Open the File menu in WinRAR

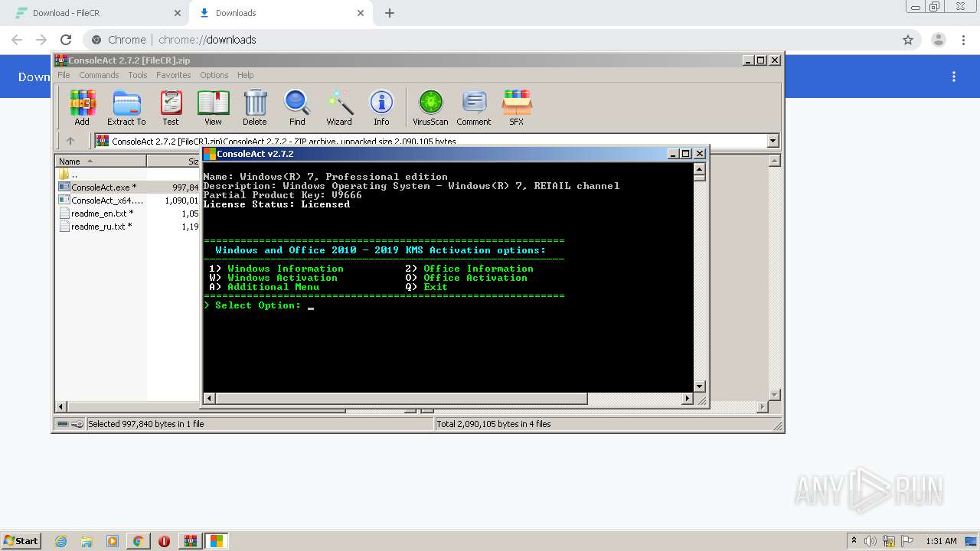point(64,75)
